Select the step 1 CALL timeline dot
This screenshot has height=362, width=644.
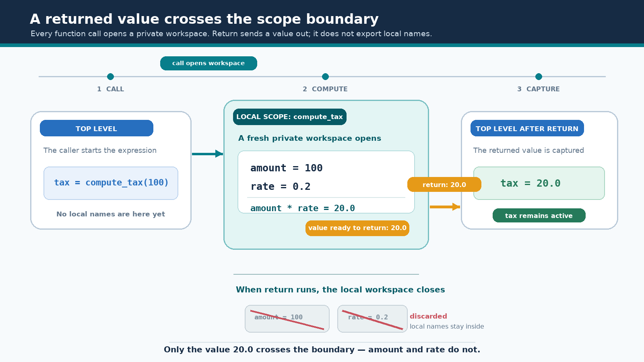coord(110,76)
